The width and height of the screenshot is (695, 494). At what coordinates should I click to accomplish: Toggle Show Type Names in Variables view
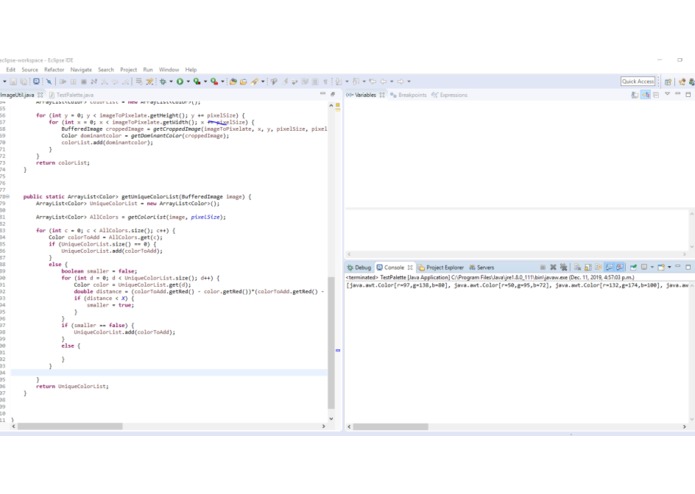(x=635, y=95)
